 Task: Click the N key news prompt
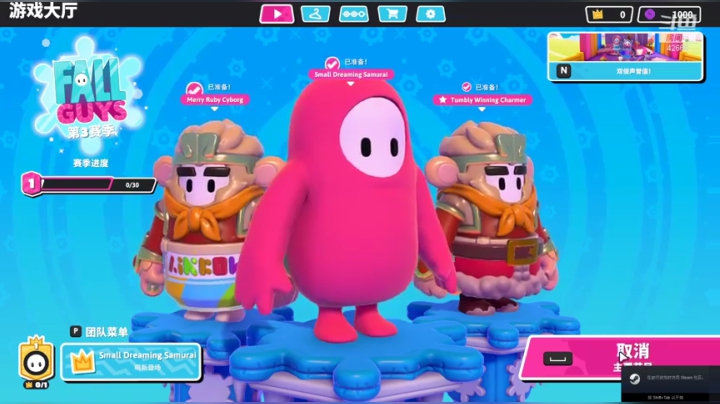coord(564,71)
